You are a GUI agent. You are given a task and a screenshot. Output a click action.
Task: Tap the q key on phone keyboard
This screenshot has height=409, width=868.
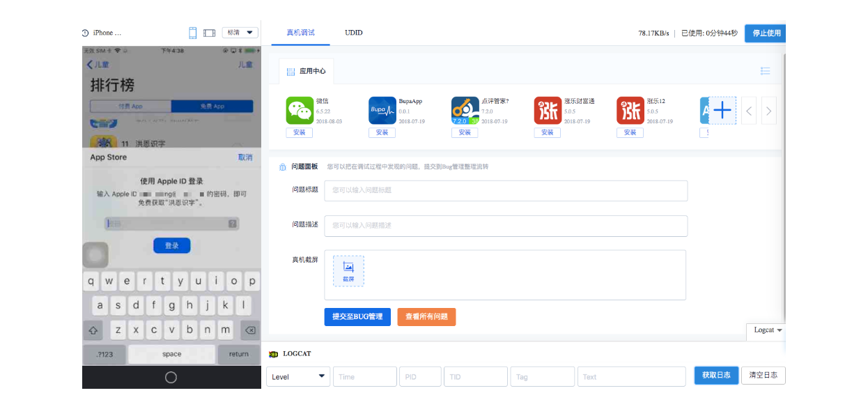click(x=92, y=281)
